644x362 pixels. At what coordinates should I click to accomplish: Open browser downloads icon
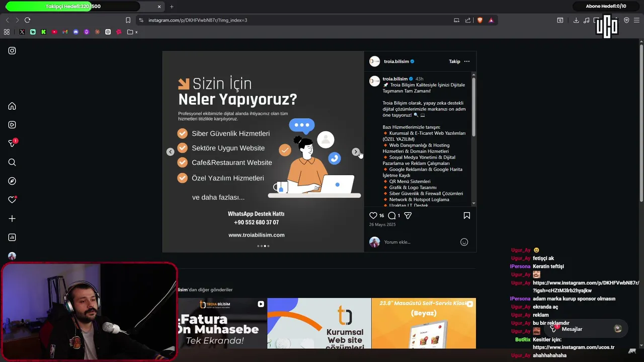click(x=576, y=20)
